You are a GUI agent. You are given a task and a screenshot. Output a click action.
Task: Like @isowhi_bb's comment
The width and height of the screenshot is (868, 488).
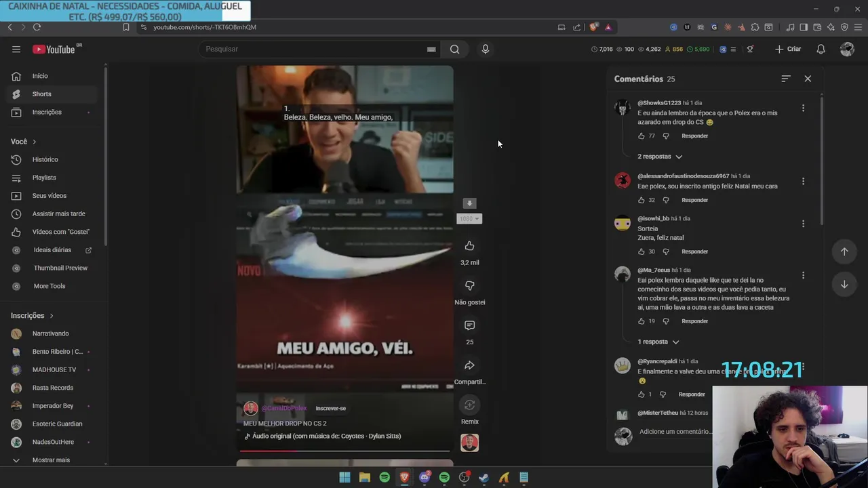642,251
